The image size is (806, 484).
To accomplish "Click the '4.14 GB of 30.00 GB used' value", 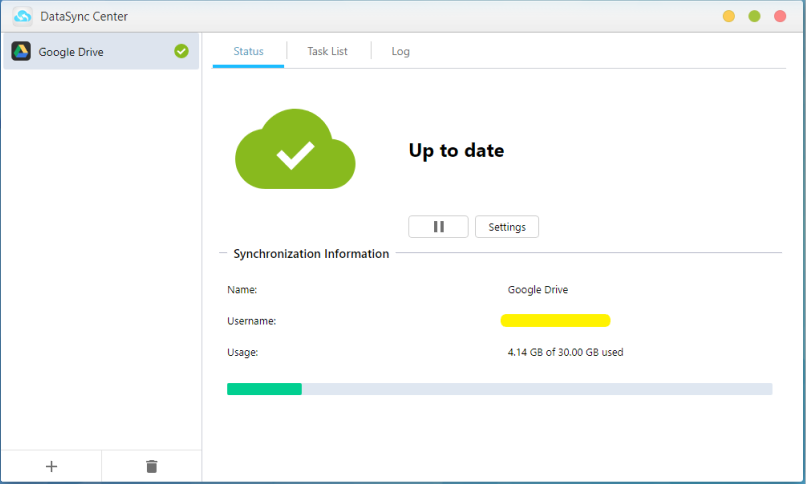I will [565, 352].
